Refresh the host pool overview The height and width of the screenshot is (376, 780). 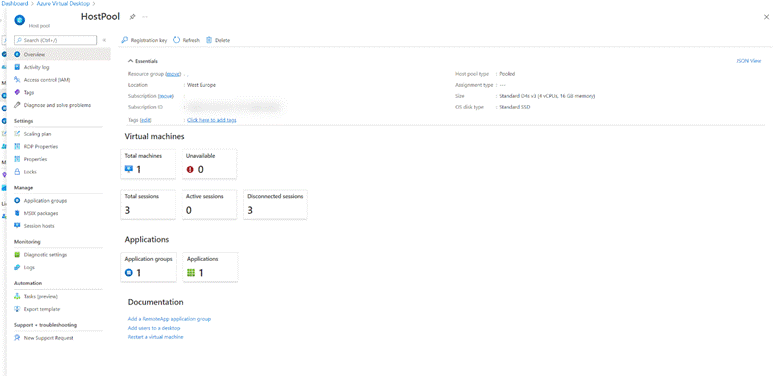[187, 40]
